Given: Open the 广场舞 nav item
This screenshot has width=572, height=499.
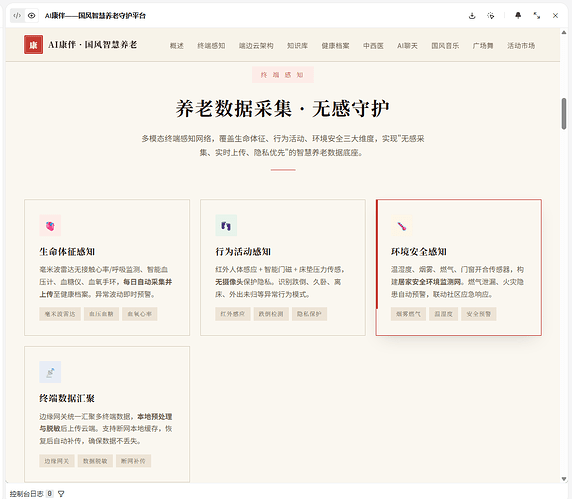Looking at the screenshot, I should click(483, 46).
